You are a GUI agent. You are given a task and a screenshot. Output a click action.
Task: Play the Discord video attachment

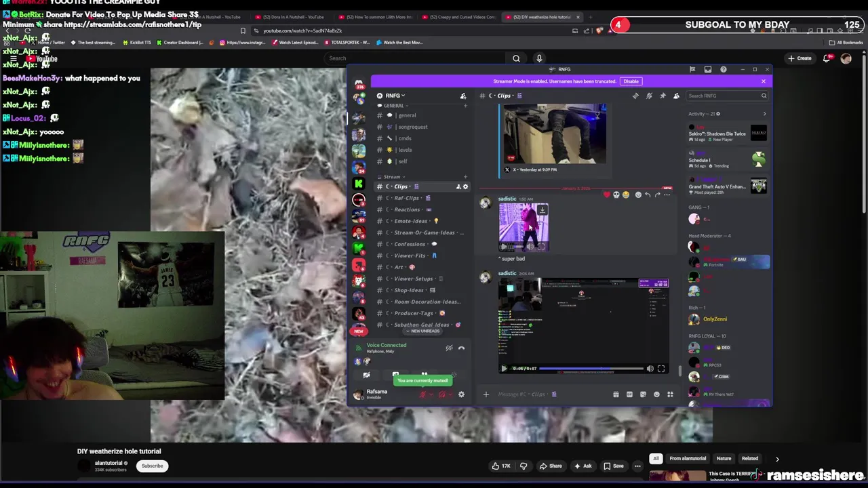pyautogui.click(x=504, y=369)
